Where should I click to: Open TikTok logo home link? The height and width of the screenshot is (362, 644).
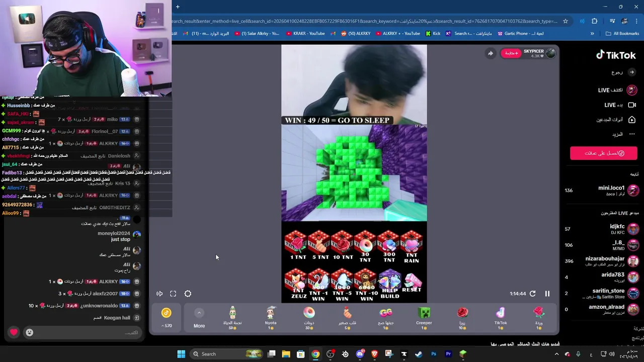[x=616, y=55]
